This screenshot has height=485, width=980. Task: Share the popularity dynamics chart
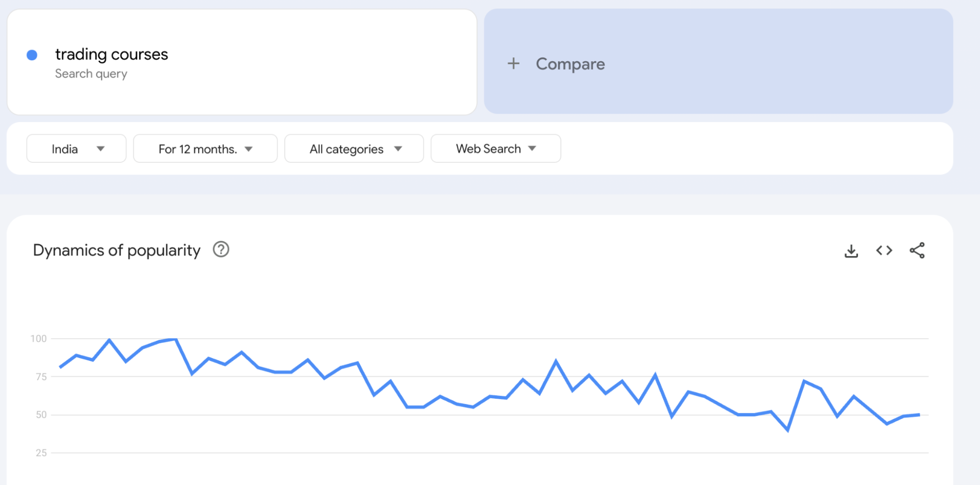(917, 251)
